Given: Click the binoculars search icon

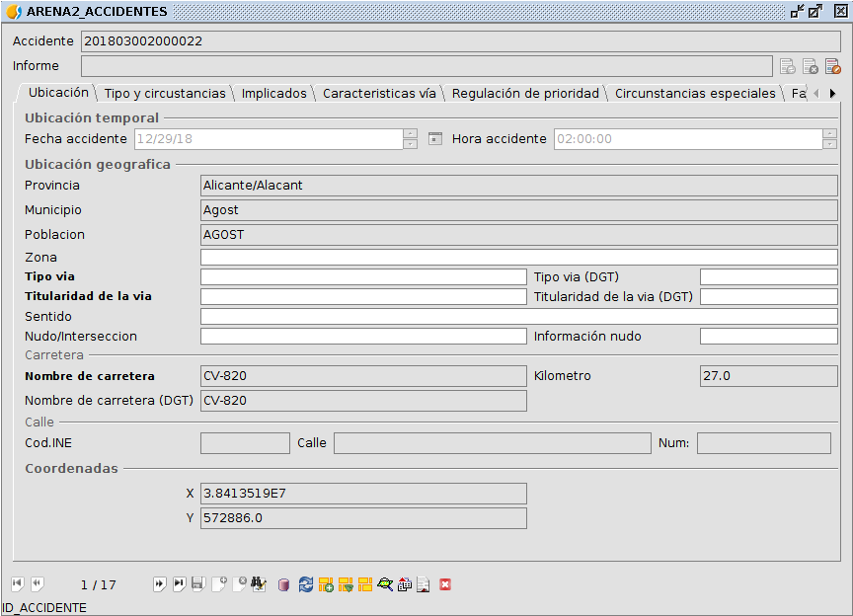Looking at the screenshot, I should click(259, 584).
